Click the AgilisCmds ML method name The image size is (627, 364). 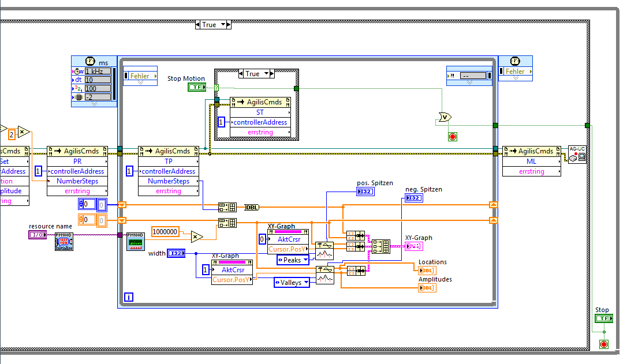531,162
